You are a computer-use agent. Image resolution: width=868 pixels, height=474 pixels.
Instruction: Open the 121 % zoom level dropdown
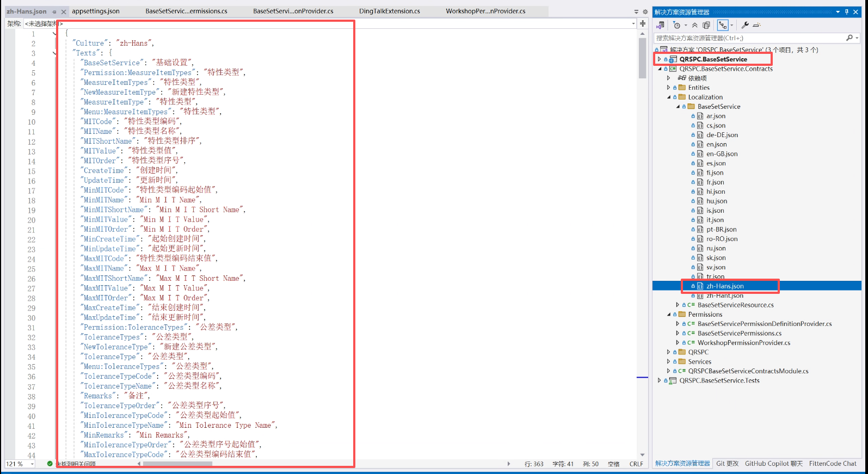(32, 464)
